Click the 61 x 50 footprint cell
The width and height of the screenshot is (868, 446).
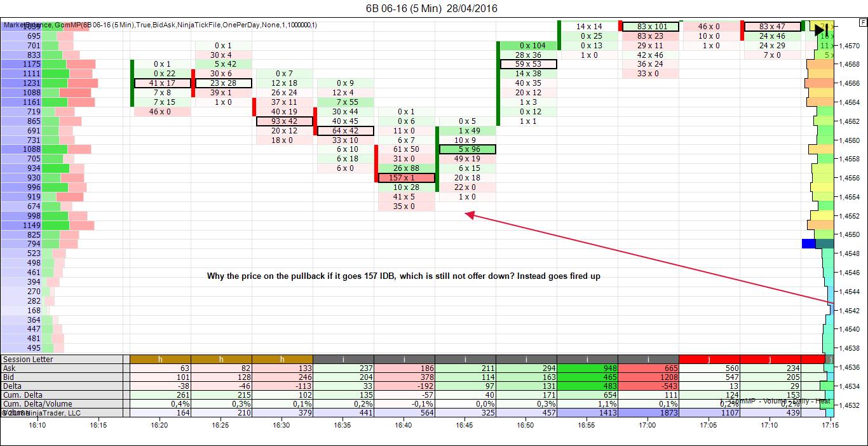pos(406,149)
